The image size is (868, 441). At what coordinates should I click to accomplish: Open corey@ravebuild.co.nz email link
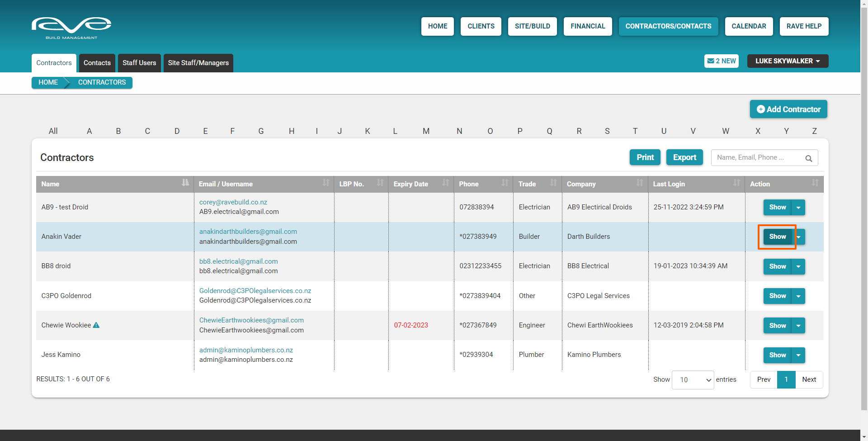pos(233,202)
